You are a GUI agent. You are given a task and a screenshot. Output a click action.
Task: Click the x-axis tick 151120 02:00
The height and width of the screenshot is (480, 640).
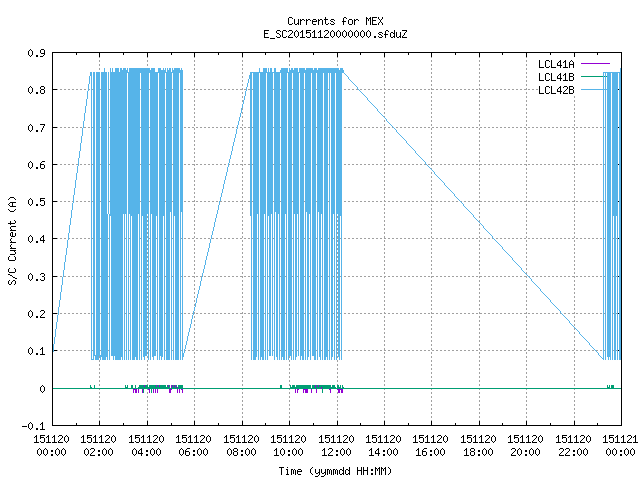(98, 446)
